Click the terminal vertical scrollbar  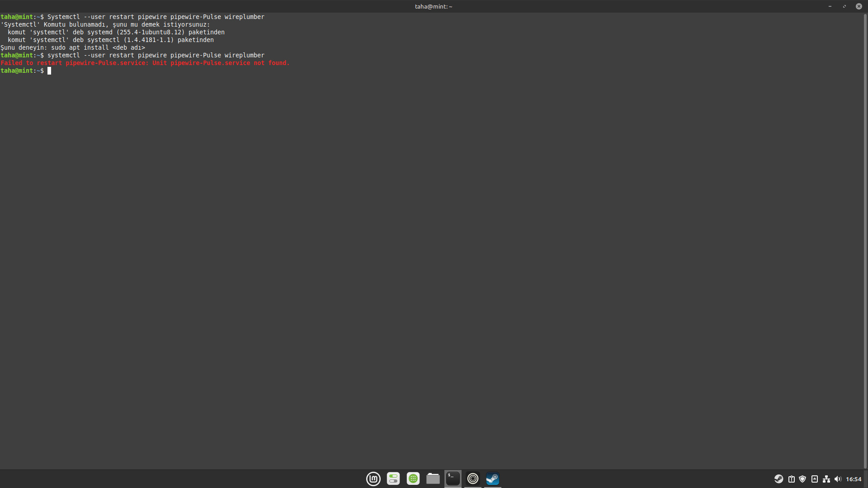click(865, 241)
